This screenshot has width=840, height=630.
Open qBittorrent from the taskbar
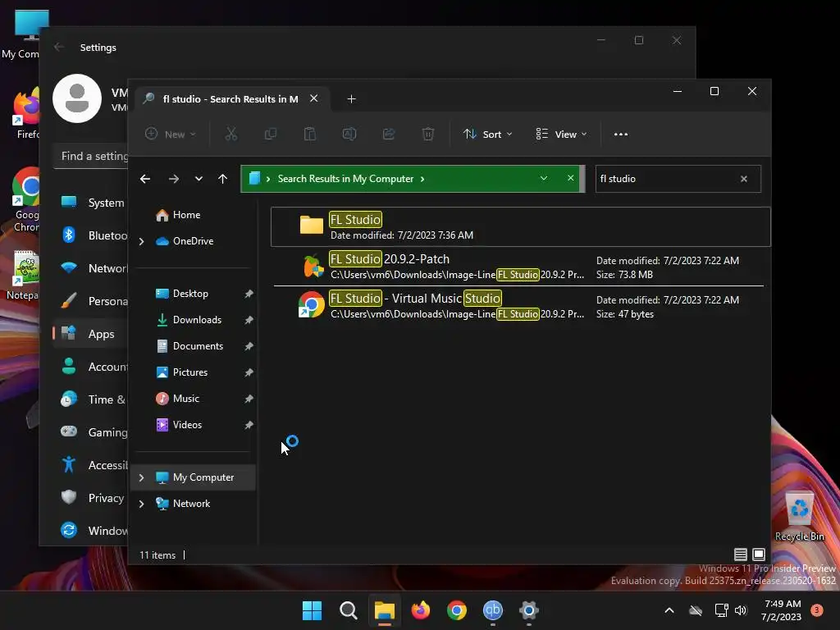coord(493,610)
